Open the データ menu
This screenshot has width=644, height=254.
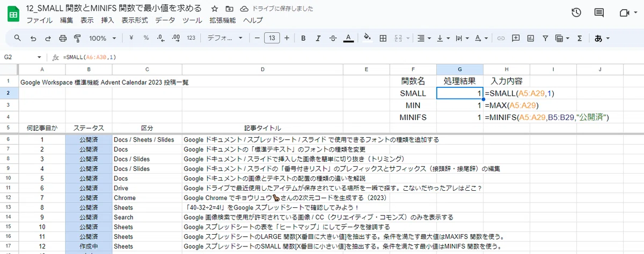coord(165,20)
